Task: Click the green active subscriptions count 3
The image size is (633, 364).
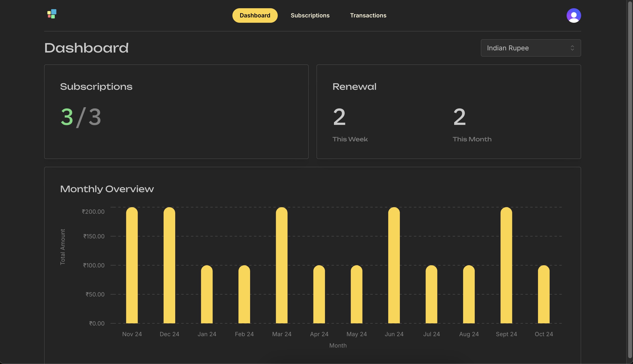Action: point(67,117)
